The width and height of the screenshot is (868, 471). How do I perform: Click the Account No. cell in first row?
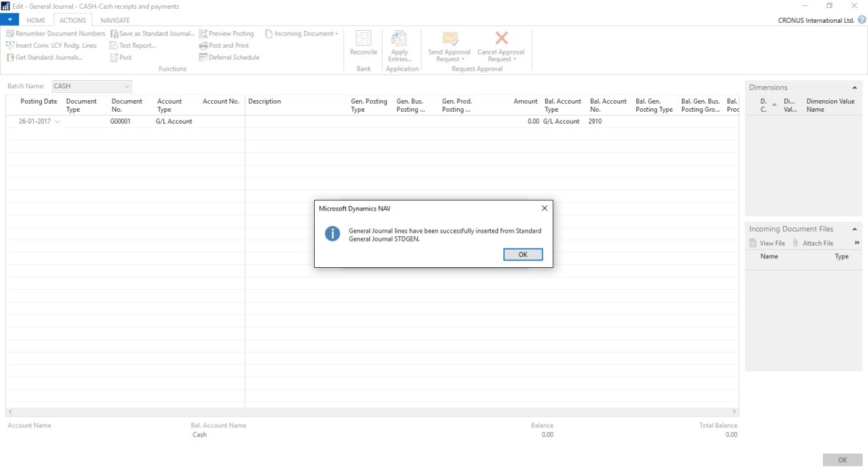(x=221, y=121)
